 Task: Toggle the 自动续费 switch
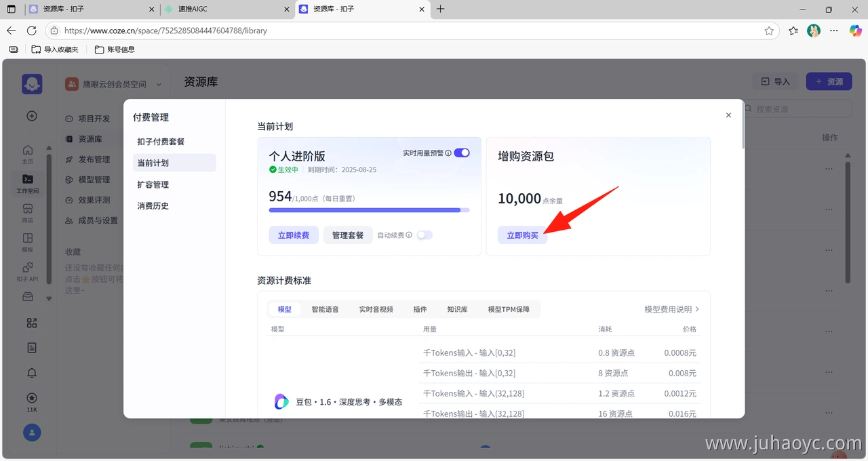click(x=425, y=235)
